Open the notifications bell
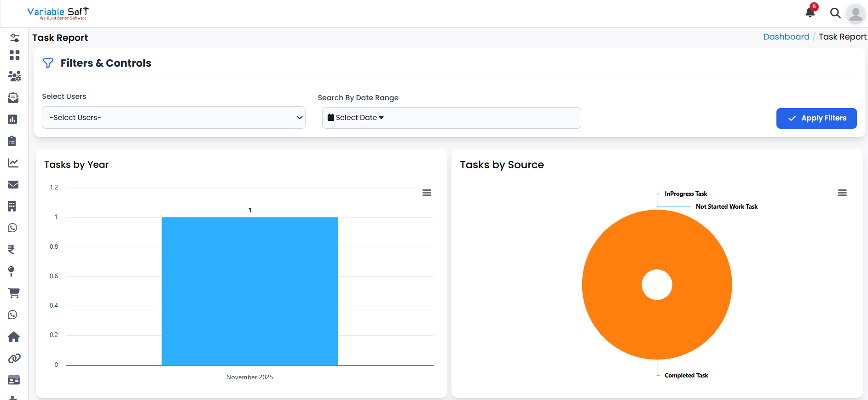This screenshot has width=868, height=400. [810, 12]
